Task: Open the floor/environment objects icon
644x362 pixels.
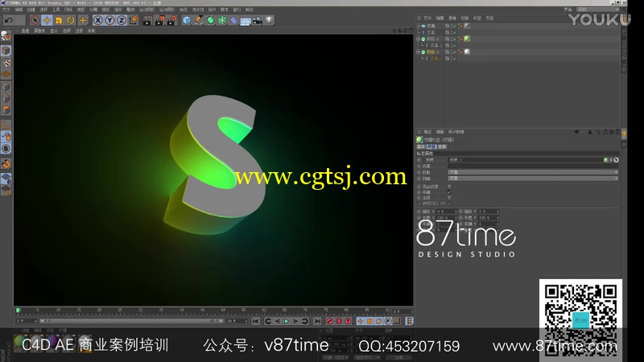Action: coord(246,21)
